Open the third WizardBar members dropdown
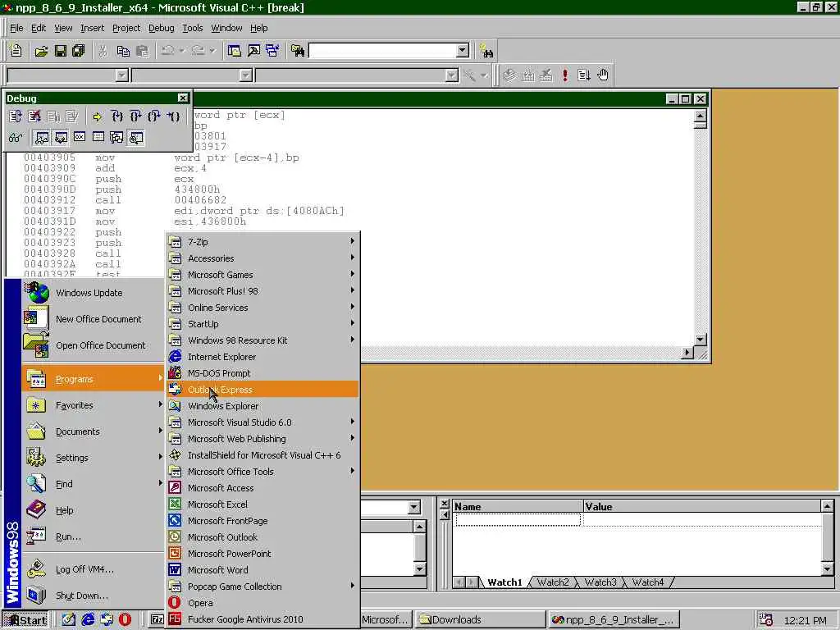Viewport: 840px width, 630px height. [452, 75]
